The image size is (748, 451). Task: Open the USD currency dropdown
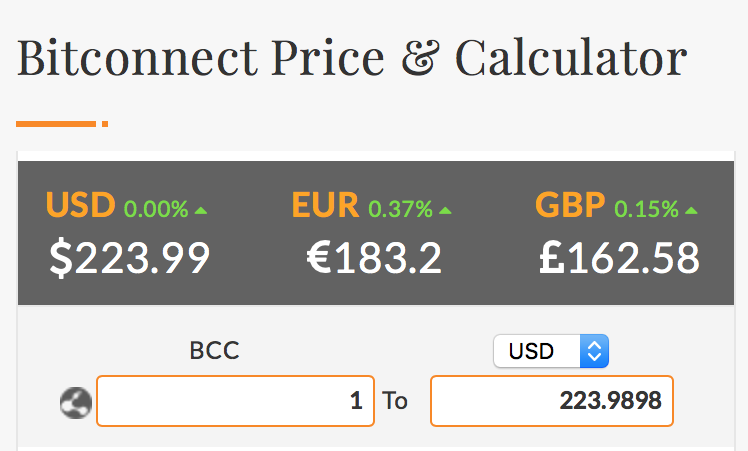tap(551, 351)
